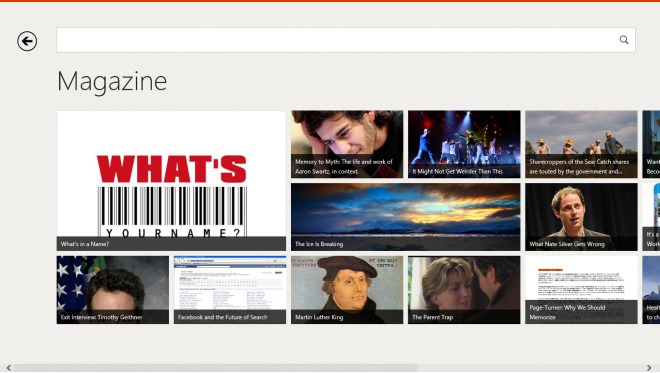Click the horizontal scrollbar right arrow
Image resolution: width=660 pixels, height=373 pixels.
[649, 368]
